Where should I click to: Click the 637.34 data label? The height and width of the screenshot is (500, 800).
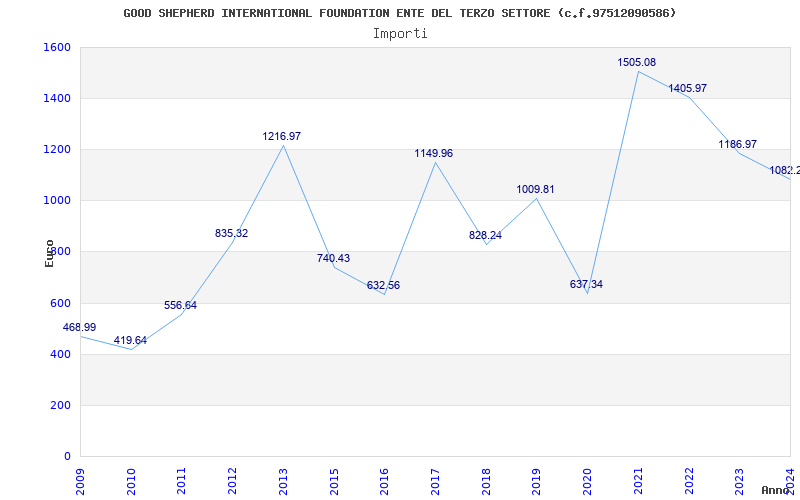pos(586,284)
